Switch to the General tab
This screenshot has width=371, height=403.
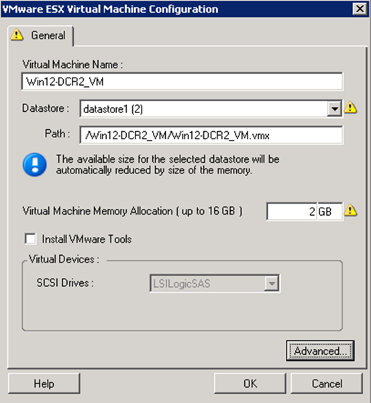[41, 35]
